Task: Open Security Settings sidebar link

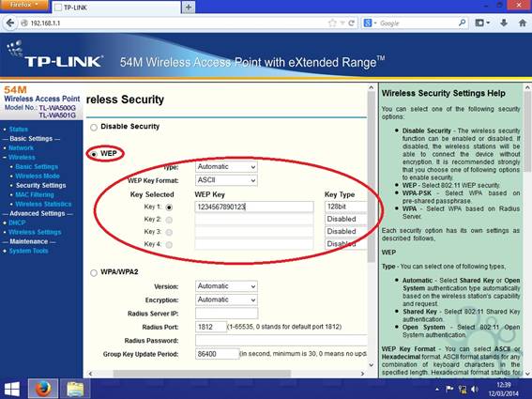Action: tap(40, 185)
